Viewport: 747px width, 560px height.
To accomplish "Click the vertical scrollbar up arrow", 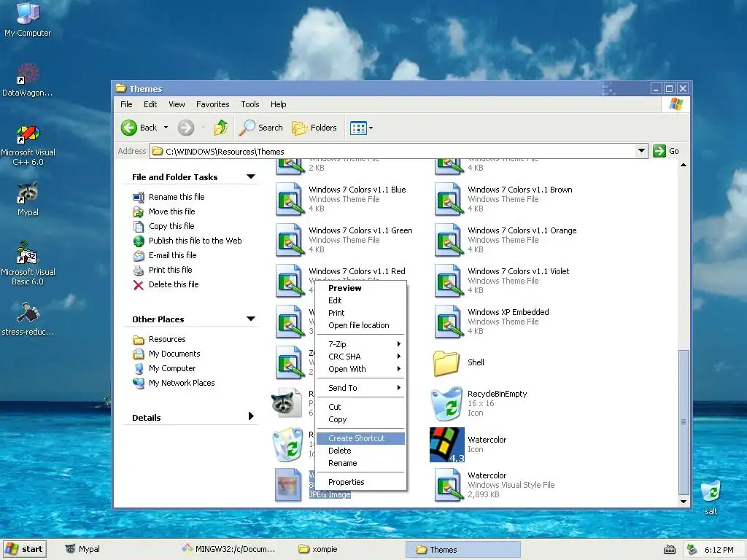I will (x=684, y=165).
